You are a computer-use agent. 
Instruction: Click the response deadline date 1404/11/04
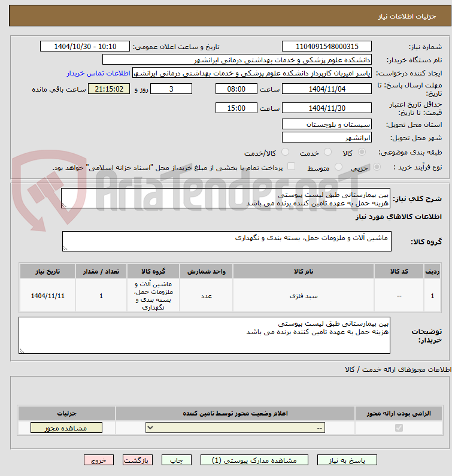pos(327,89)
